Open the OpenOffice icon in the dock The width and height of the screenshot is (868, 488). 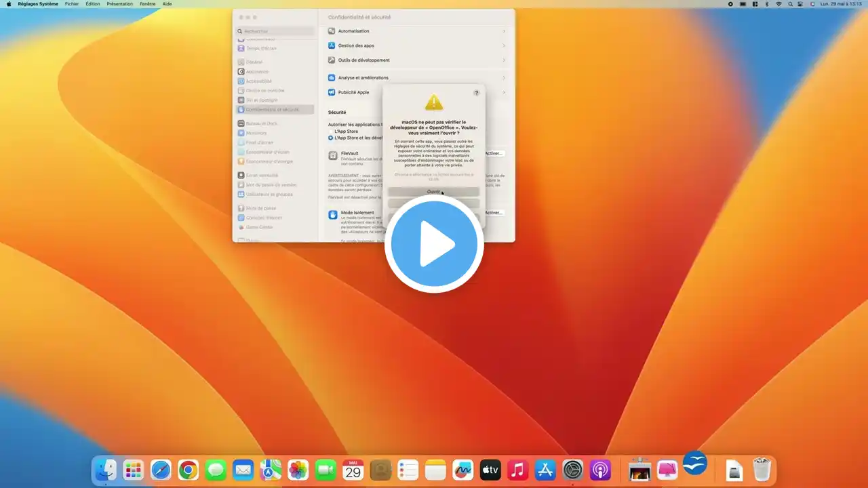click(694, 464)
